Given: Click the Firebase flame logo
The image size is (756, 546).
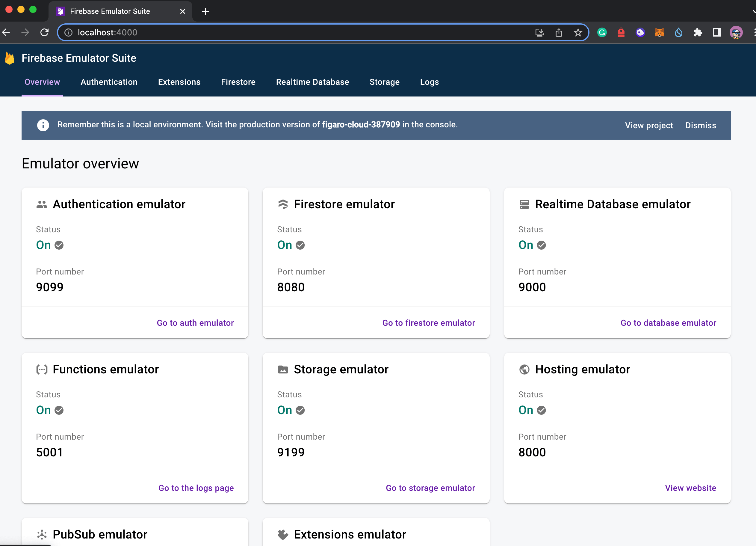Looking at the screenshot, I should coord(10,58).
